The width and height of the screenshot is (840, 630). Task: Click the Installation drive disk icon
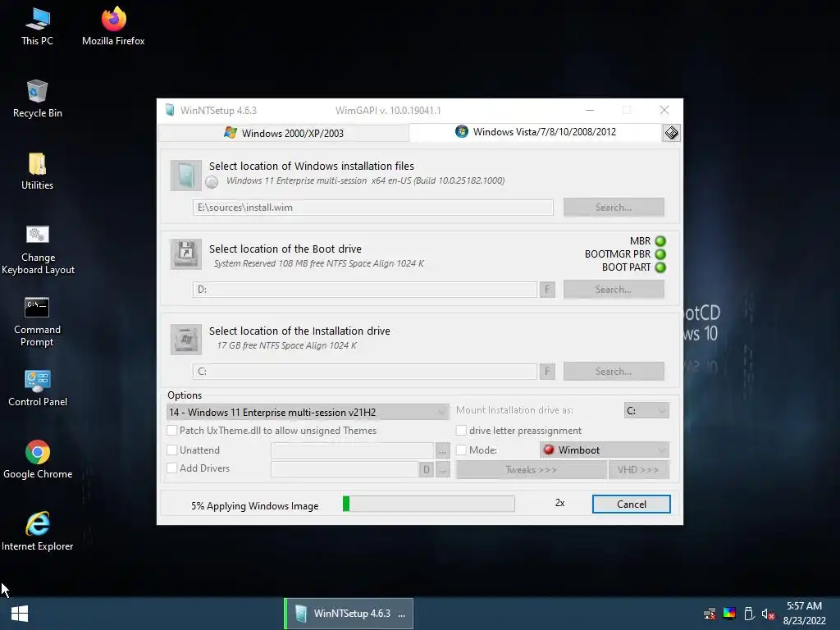[x=186, y=339]
